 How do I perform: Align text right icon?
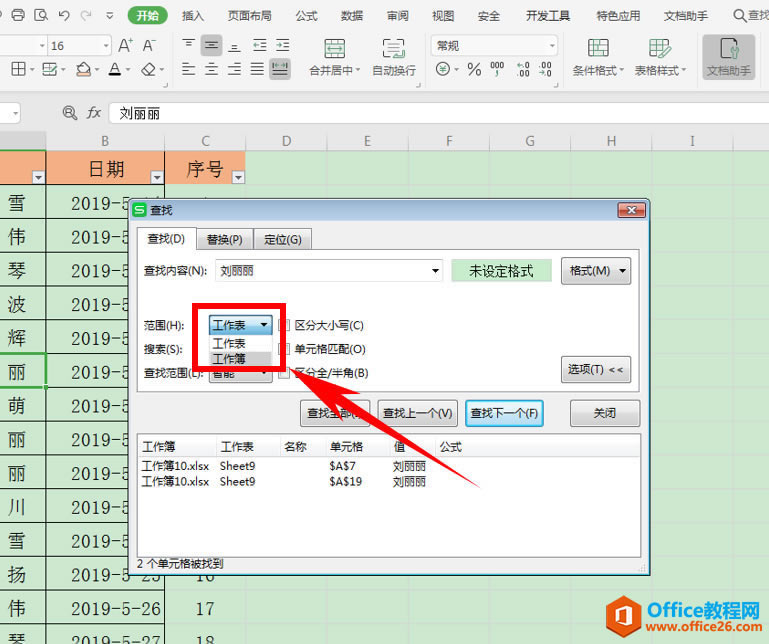coord(234,69)
